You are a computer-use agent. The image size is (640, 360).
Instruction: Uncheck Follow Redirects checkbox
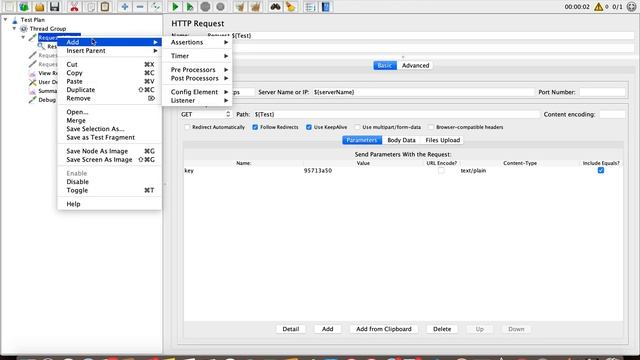point(255,127)
